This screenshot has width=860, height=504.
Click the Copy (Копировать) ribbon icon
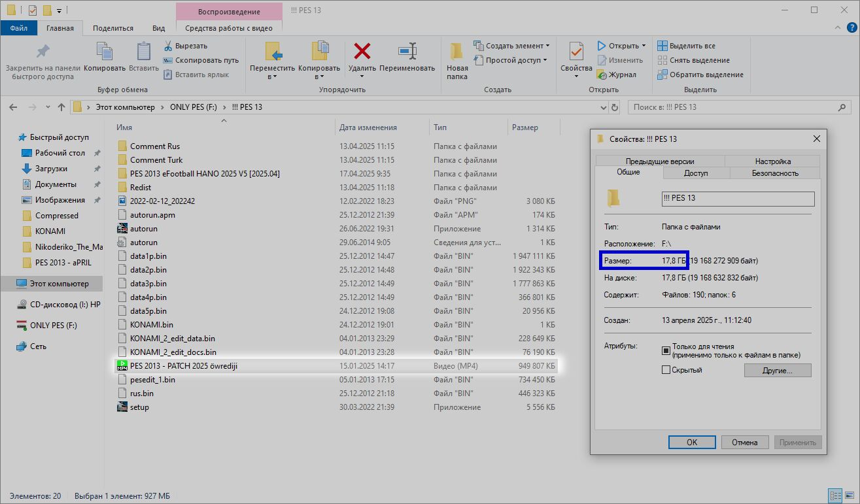[x=105, y=52]
